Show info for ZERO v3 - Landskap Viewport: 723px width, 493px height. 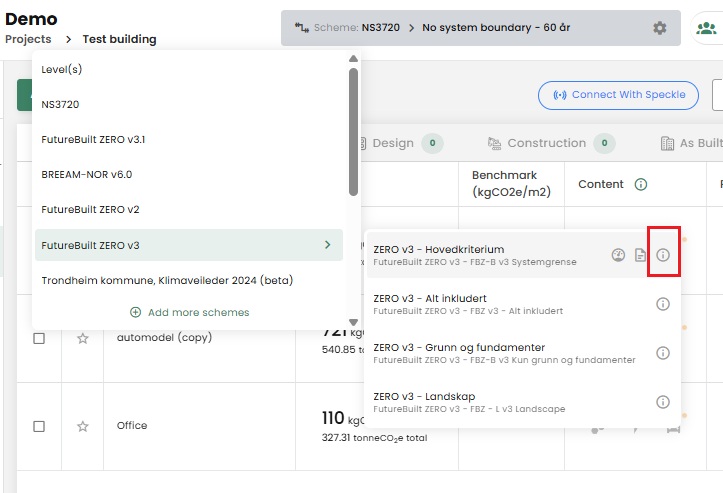663,402
